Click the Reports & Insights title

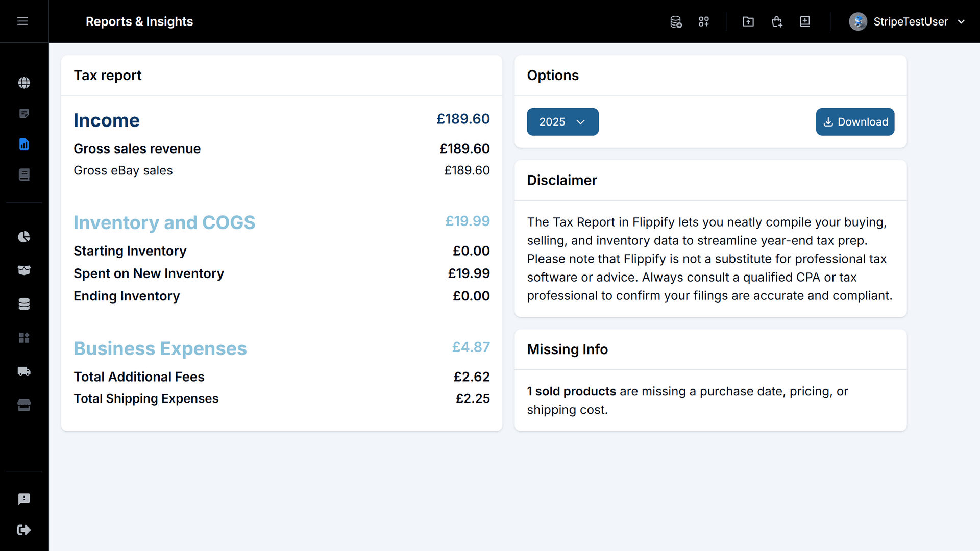(139, 21)
